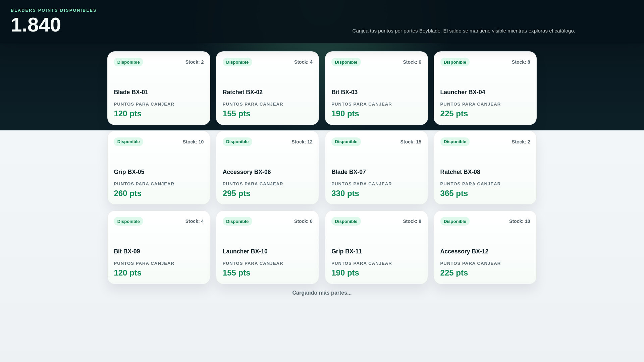Click the Disponible badge on Bit BX-09
This screenshot has height=362, width=644.
(x=128, y=221)
